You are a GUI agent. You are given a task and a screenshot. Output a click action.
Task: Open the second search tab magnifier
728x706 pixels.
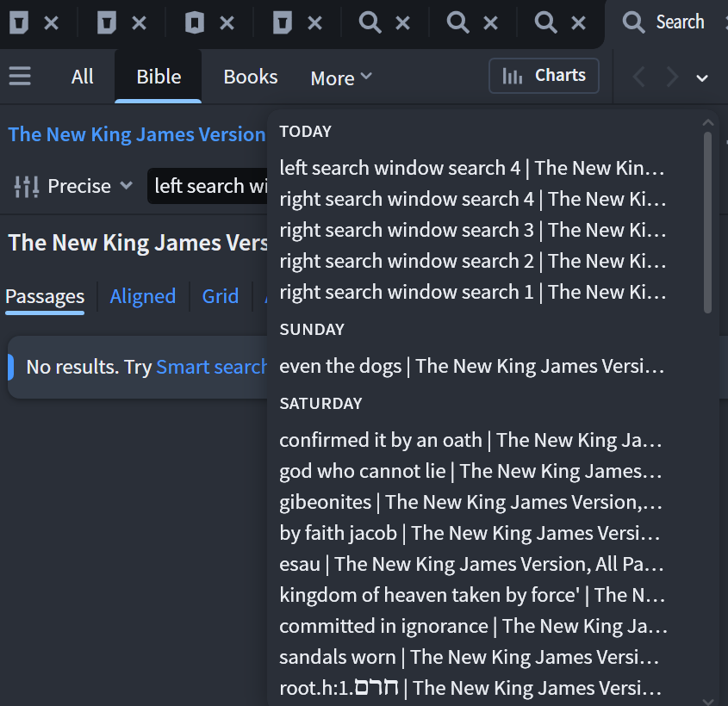coord(457,22)
